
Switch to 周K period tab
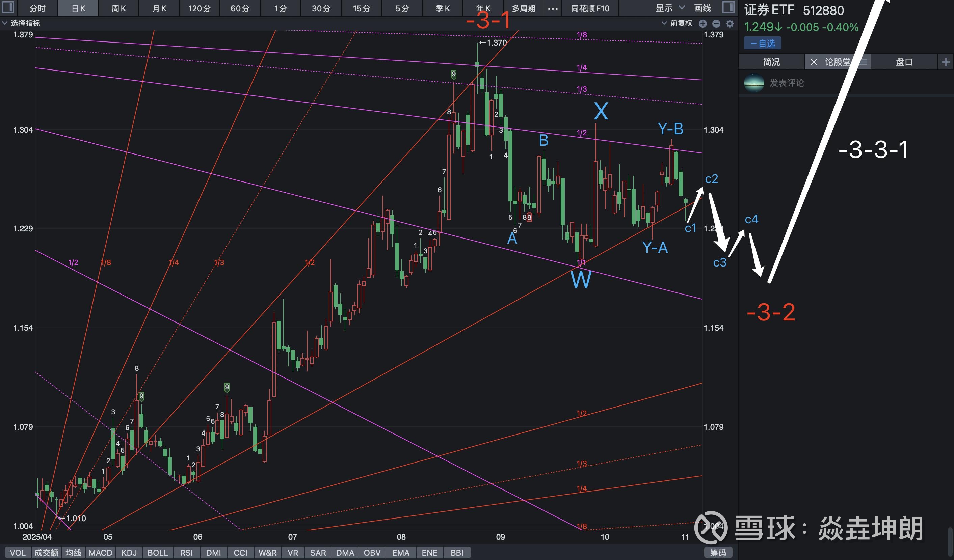click(x=118, y=8)
